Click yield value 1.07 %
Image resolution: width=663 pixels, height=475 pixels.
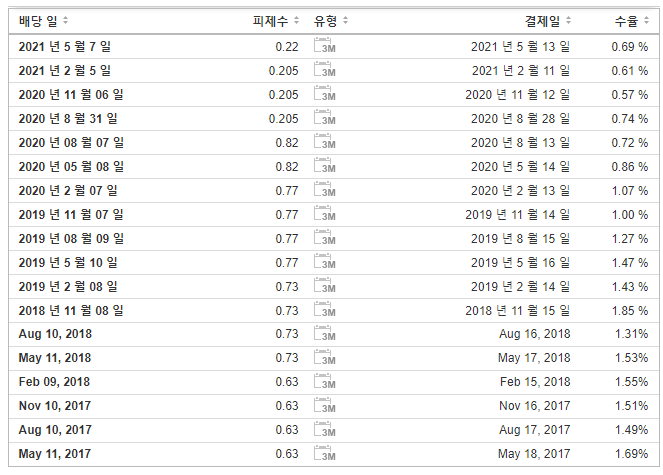(x=630, y=191)
